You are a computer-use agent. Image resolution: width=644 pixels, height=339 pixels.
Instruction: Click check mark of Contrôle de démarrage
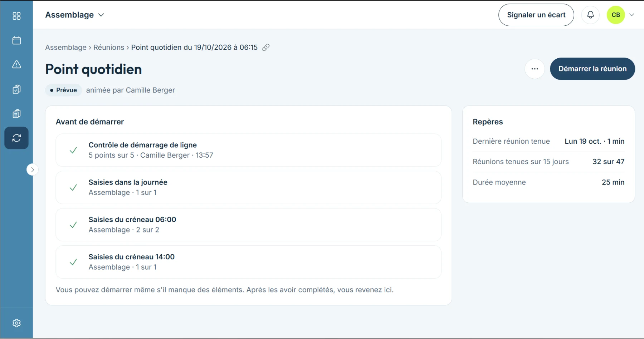click(73, 150)
